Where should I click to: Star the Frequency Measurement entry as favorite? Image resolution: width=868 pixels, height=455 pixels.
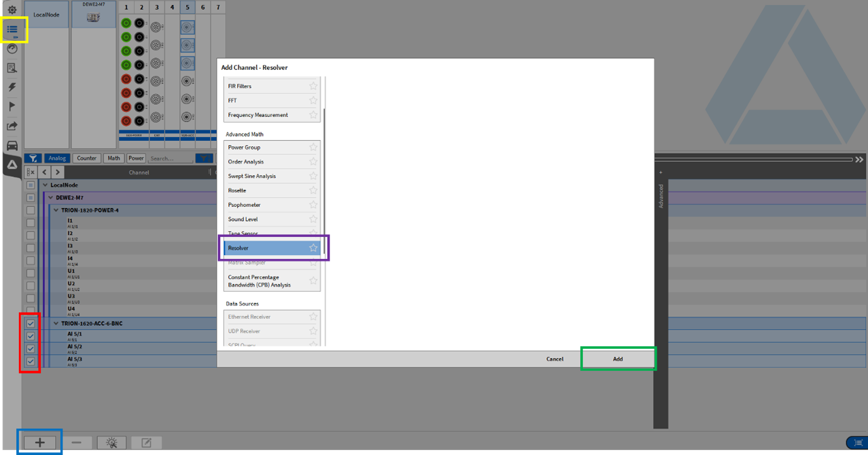click(x=313, y=115)
